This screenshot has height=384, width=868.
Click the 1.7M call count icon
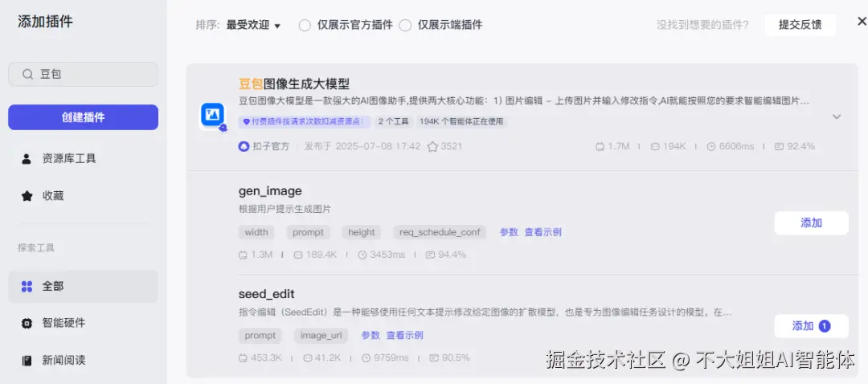click(x=600, y=147)
